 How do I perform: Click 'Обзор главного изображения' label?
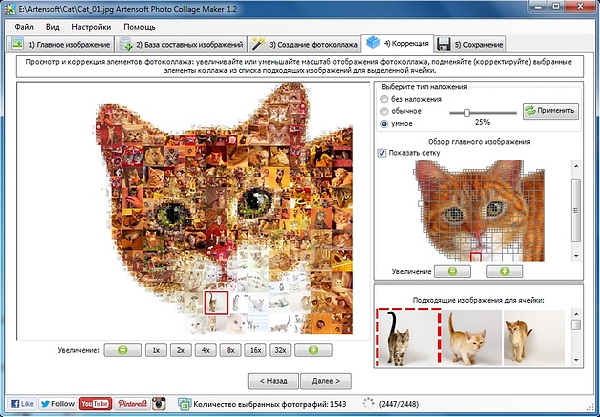pos(479,142)
